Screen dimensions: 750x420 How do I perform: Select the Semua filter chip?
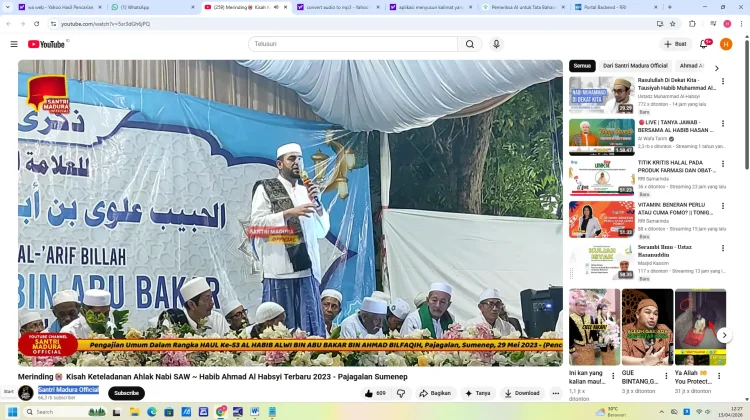(582, 66)
